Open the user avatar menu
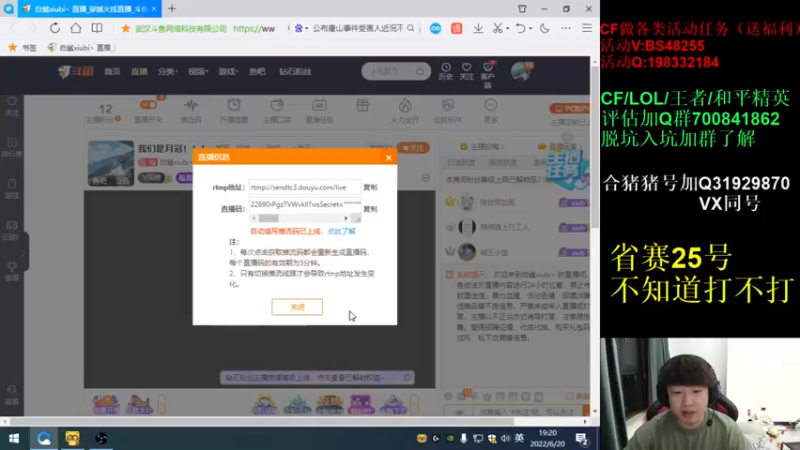This screenshot has height=450, width=800. click(x=521, y=71)
